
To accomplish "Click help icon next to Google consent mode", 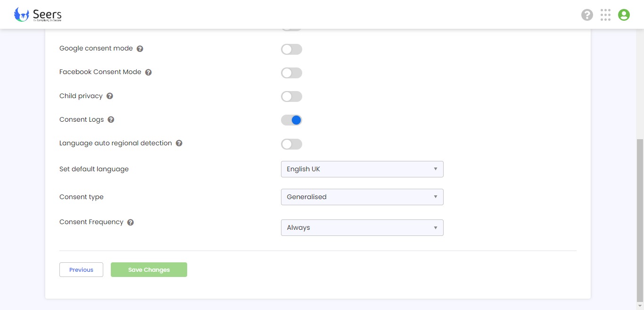I will coord(140,49).
